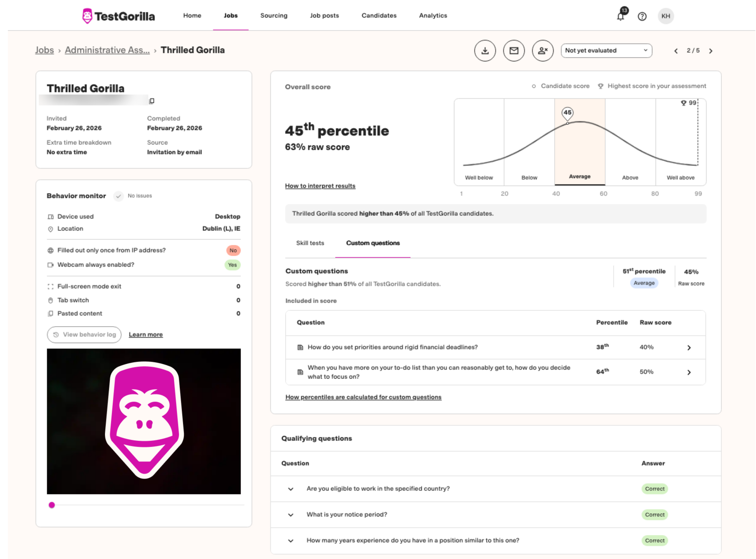Click the email candidate envelope icon
Viewport: 756px width, 559px height.
click(514, 51)
